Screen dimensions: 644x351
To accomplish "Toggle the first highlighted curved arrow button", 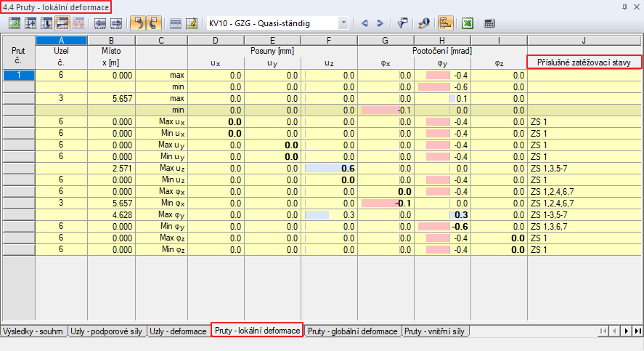I will [x=138, y=23].
